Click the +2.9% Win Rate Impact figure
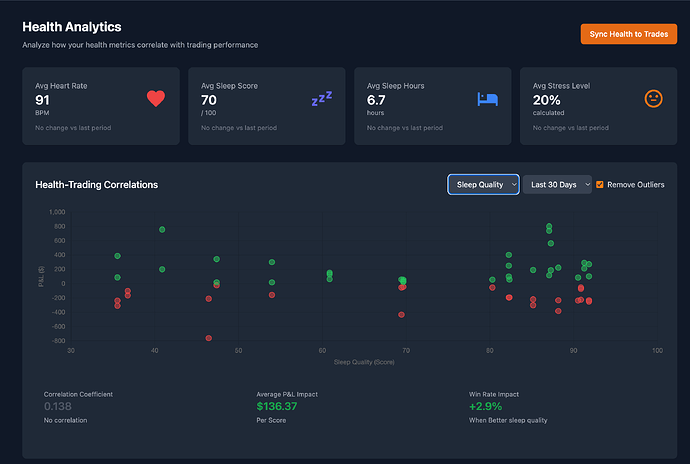690x464 pixels. point(487,406)
